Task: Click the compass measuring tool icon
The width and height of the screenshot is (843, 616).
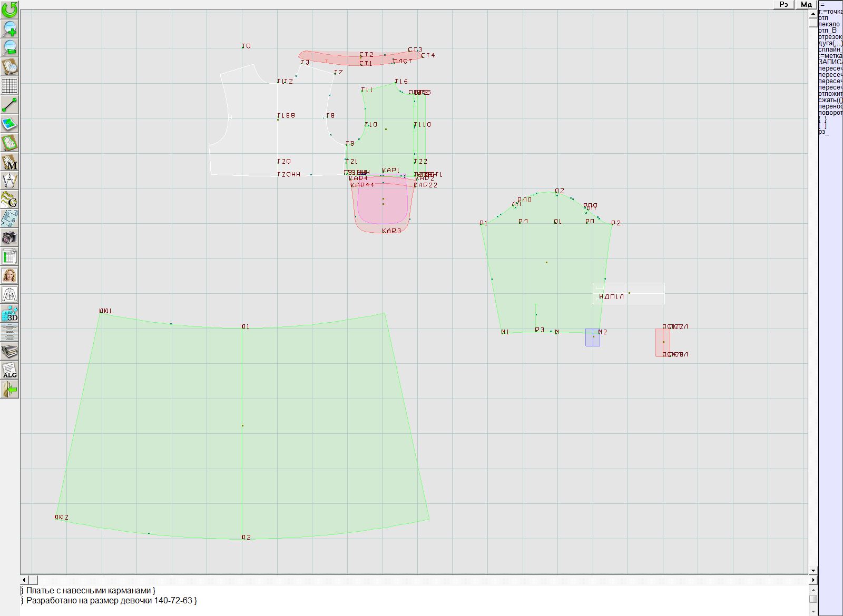Action: coord(9,181)
